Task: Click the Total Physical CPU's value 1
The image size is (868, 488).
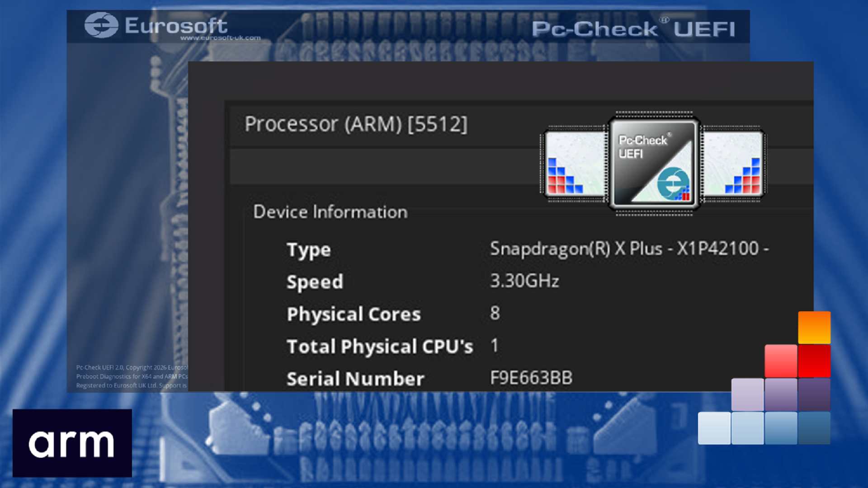Action: (495, 346)
